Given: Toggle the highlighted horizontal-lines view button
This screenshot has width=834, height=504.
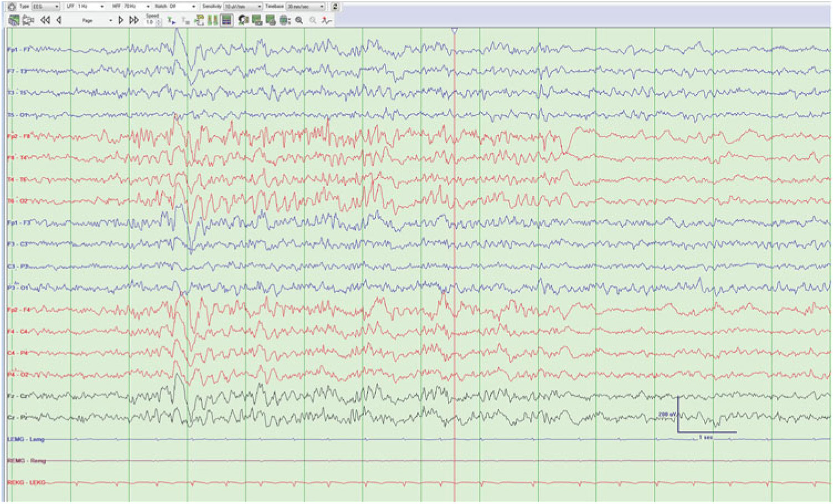Looking at the screenshot, I should [226, 20].
